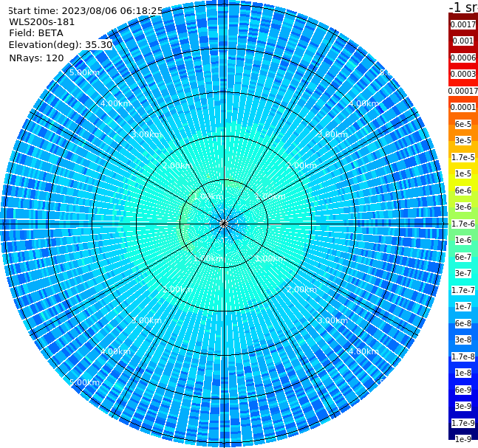478x448 pixels.
Task: Select the 1e-7 colorbar value
Action: 463,306
